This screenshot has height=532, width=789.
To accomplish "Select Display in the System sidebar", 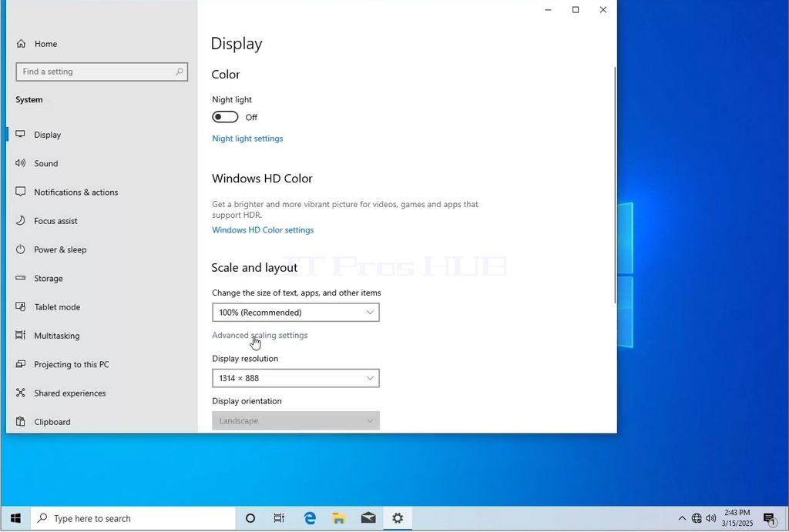I will coord(47,135).
